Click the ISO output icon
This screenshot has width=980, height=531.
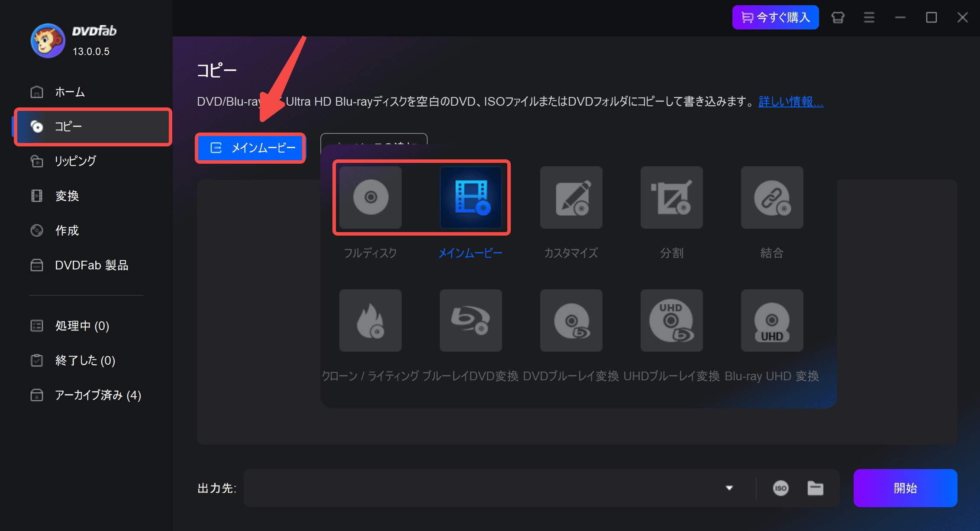click(x=780, y=488)
